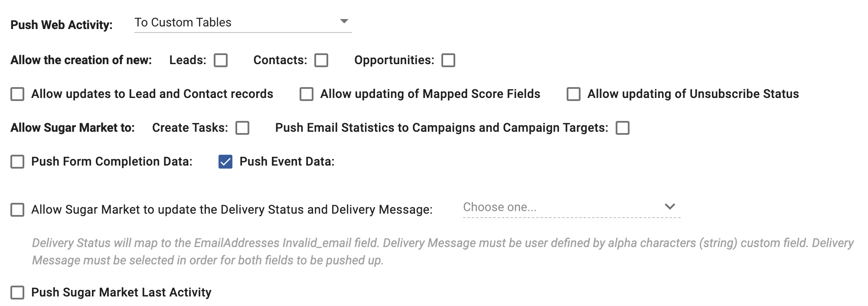The width and height of the screenshot is (868, 306).
Task: Tick the Create Tasks checkbox
Action: point(242,128)
